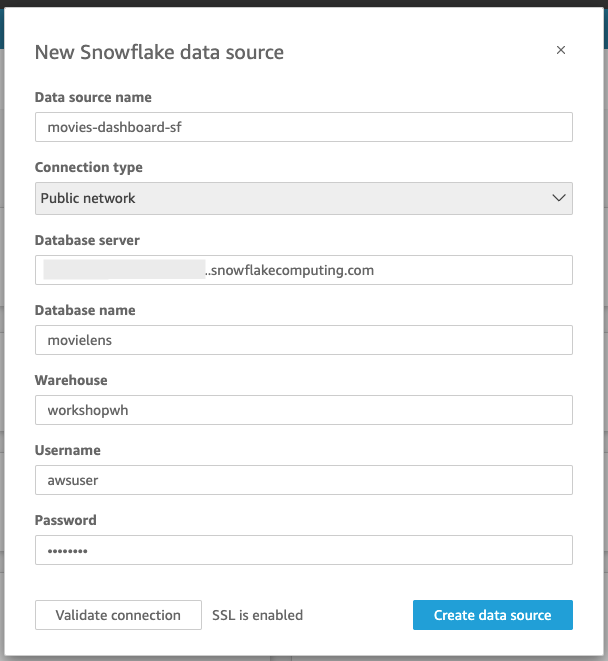The image size is (608, 661).
Task: Click the Data source name label
Action: [93, 97]
